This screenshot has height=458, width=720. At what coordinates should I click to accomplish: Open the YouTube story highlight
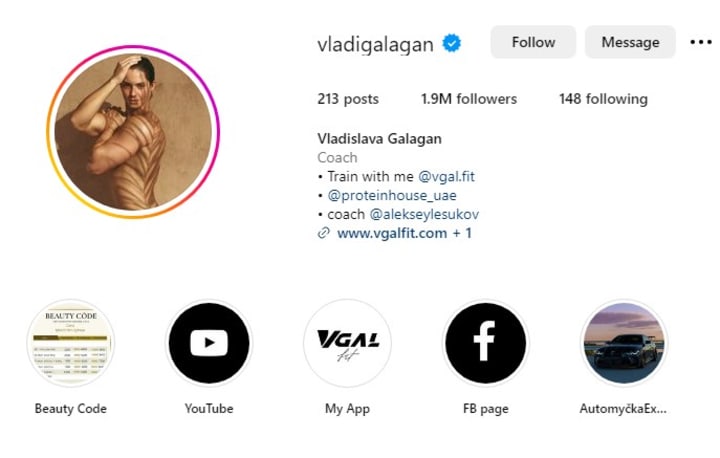[x=209, y=343]
